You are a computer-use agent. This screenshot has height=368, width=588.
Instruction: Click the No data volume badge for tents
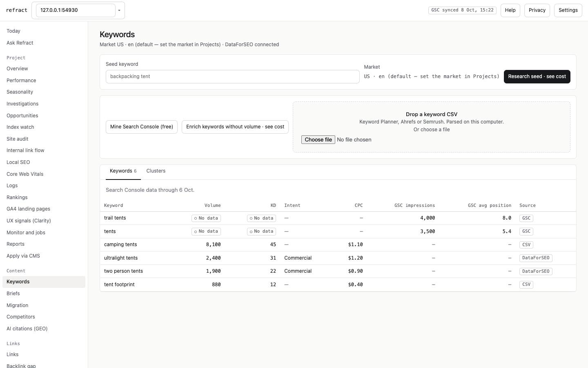click(x=206, y=231)
